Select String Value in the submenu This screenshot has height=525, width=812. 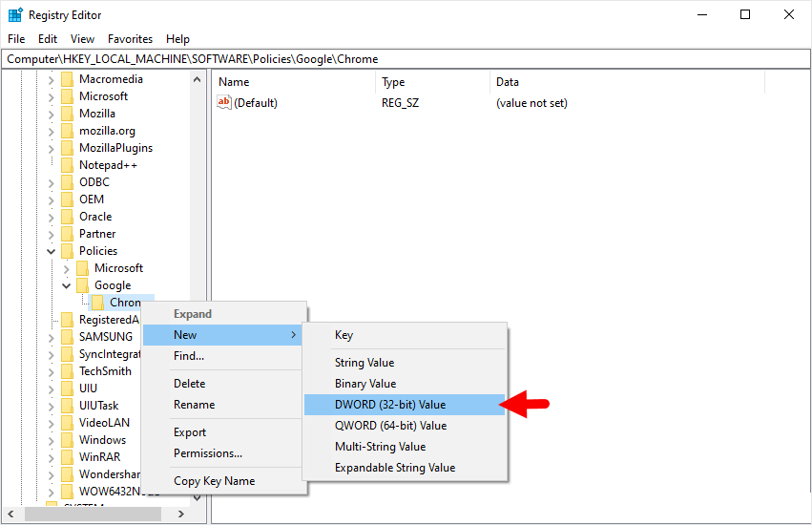[405, 363]
